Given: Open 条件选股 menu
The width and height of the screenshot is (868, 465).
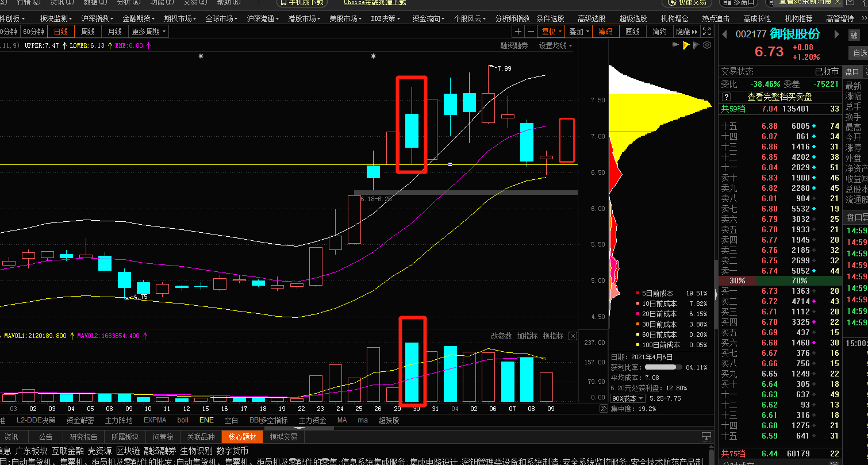Looking at the screenshot, I should click(x=550, y=18).
